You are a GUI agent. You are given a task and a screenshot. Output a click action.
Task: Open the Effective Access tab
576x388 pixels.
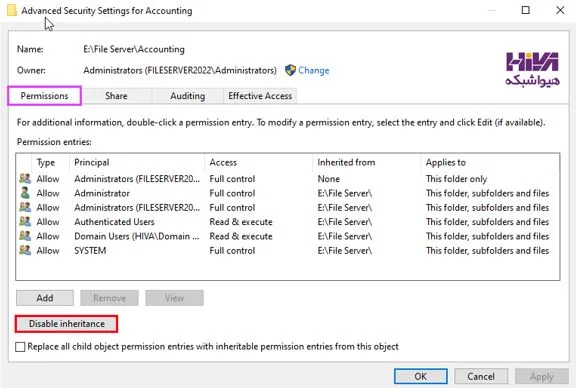(260, 96)
